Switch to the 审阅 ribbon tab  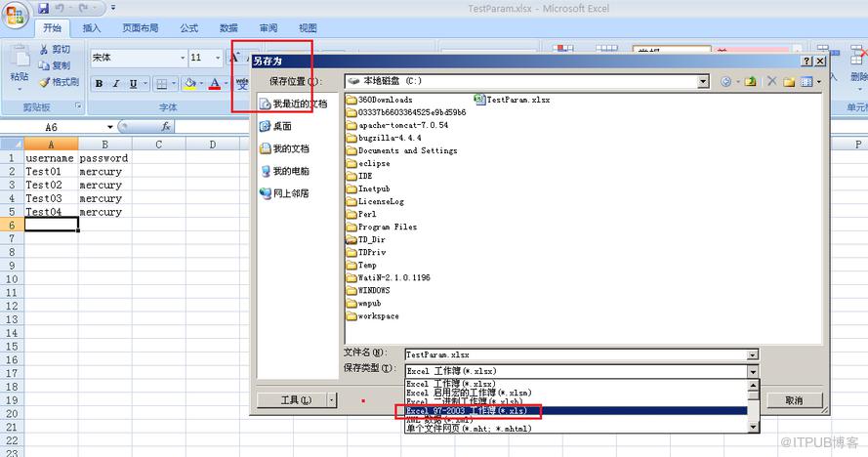pyautogui.click(x=269, y=27)
